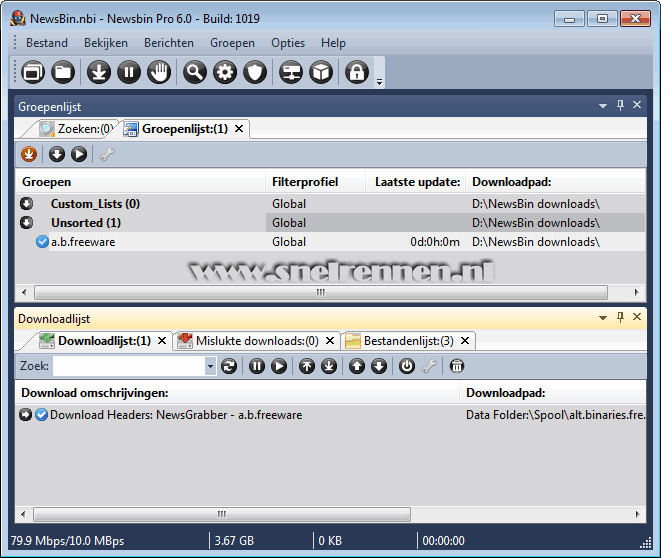Click Groepenlijst horizontal scrollbar thumb
Screen dimensions: 661x558
tap(321, 292)
